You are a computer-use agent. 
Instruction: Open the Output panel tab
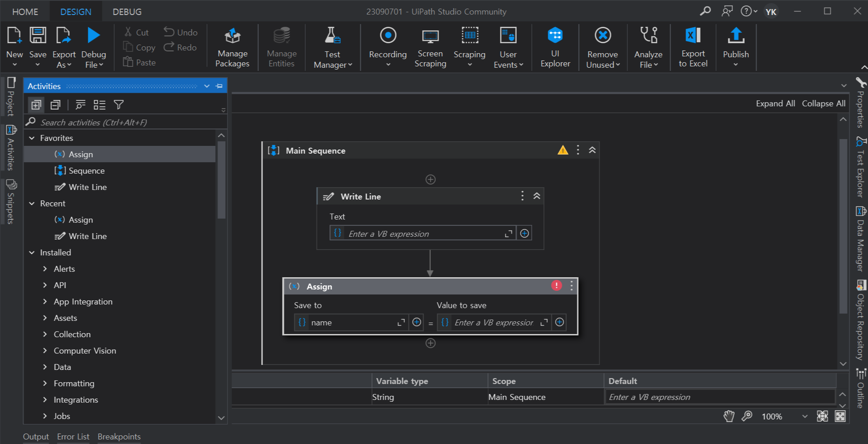[36, 437]
